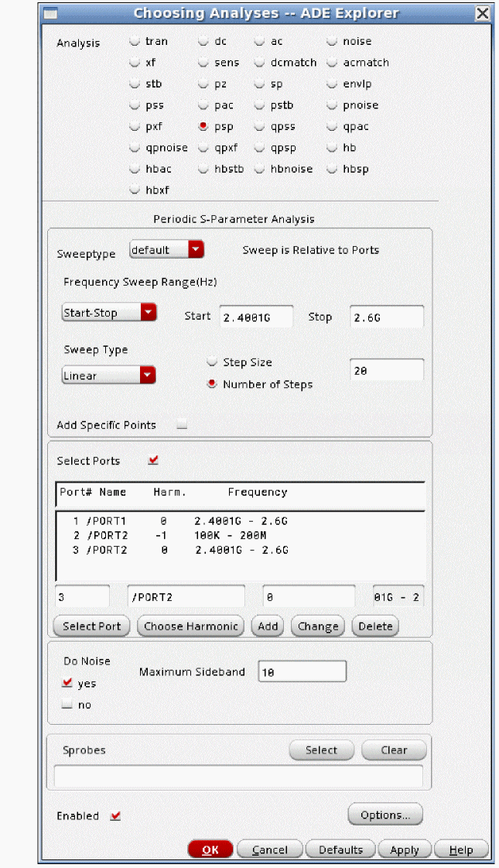Check Do Noise no checkbox

click(x=67, y=705)
